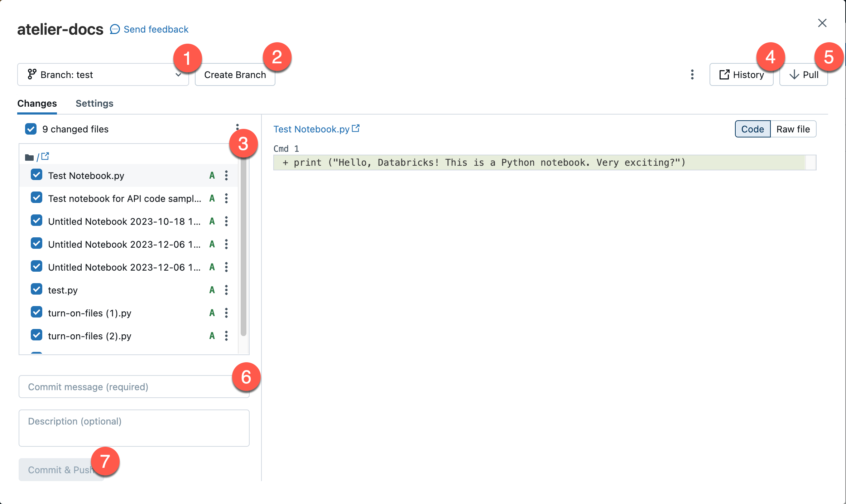Viewport: 846px width, 504px height.
Task: Click the Commit & Push button
Action: coord(60,469)
